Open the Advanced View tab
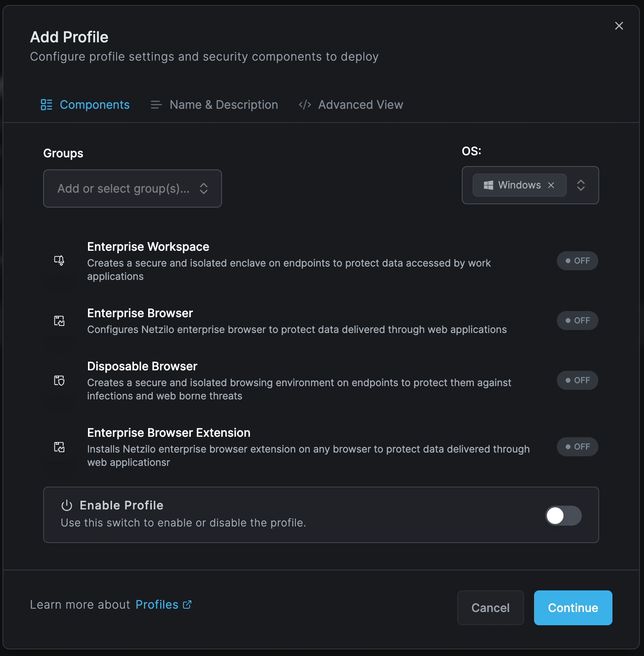This screenshot has height=656, width=644. 351,105
